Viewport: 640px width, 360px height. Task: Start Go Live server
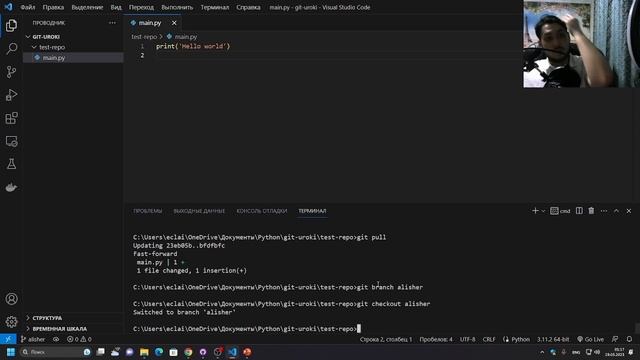tap(590, 339)
